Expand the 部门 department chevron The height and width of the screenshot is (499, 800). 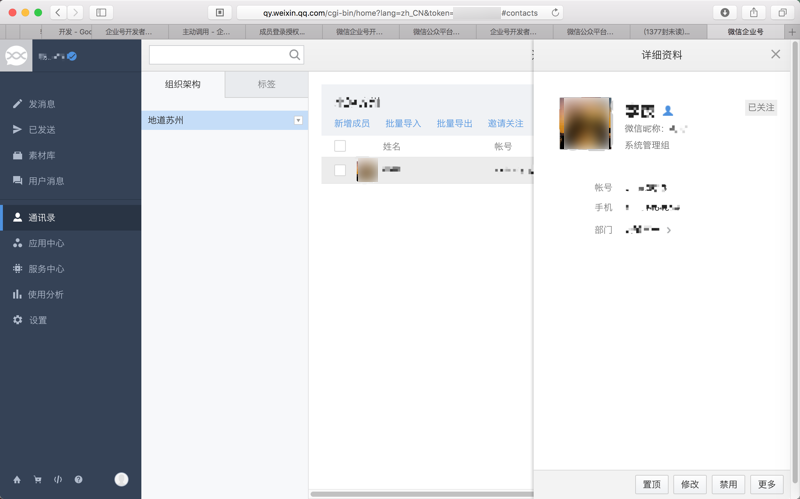click(x=668, y=230)
